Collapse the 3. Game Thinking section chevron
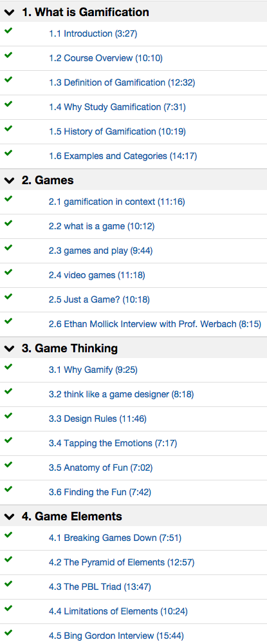267x644 pixels. point(9,348)
